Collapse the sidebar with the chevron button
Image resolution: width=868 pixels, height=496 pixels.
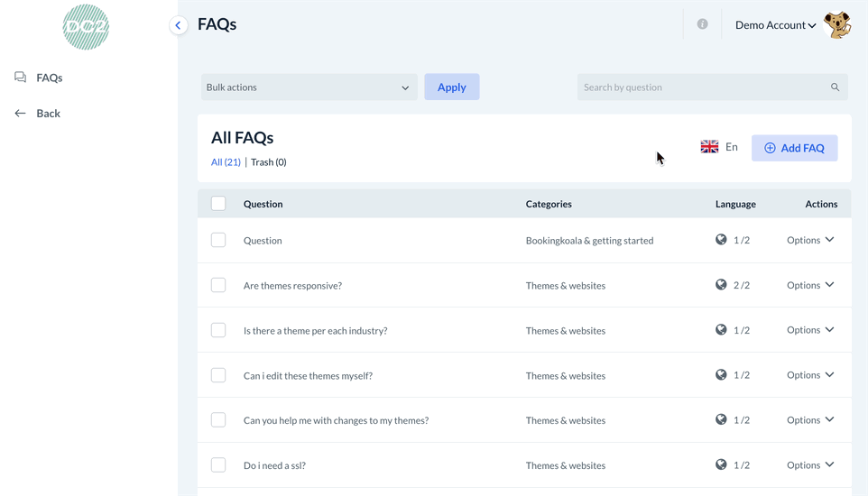click(x=179, y=25)
